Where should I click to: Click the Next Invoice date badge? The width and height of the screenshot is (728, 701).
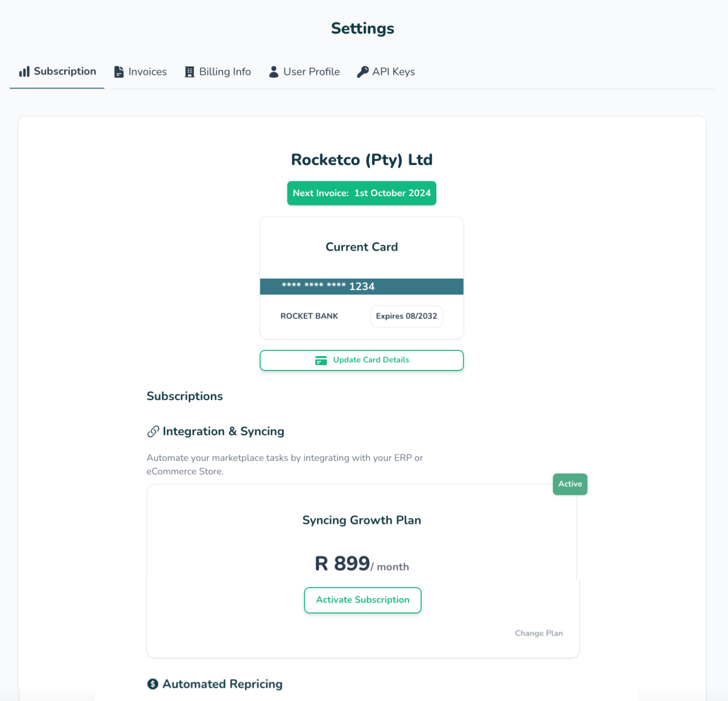point(362,193)
